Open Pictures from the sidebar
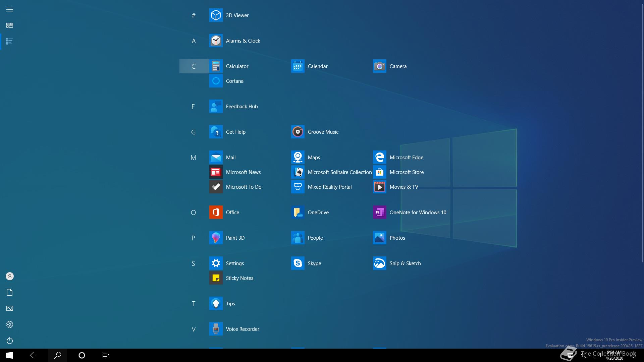The height and width of the screenshot is (362, 644). pyautogui.click(x=10, y=308)
